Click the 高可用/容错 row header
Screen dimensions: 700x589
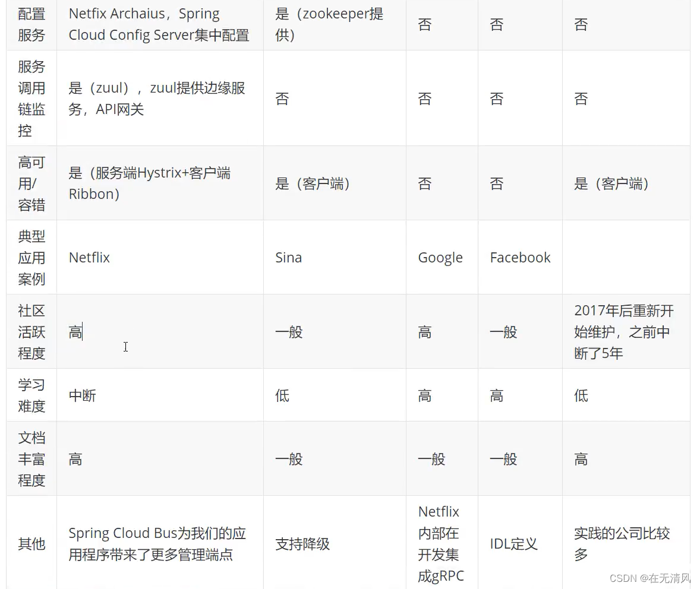[31, 183]
